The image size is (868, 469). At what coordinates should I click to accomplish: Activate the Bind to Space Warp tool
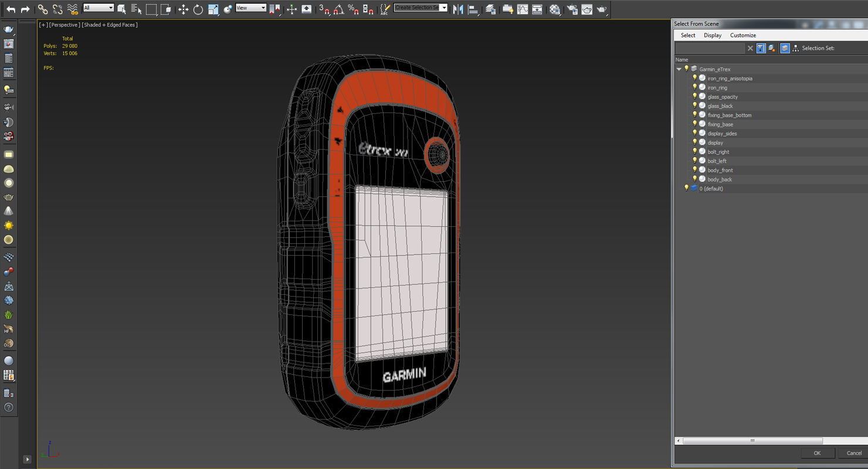click(x=72, y=9)
